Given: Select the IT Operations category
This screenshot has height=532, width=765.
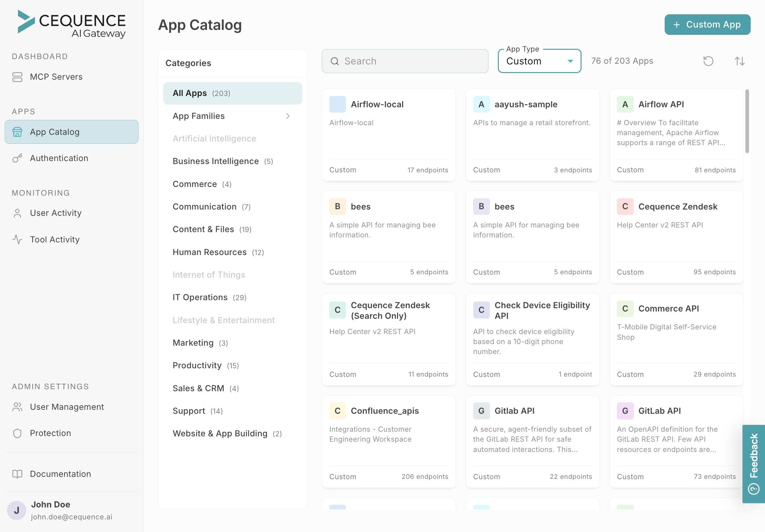Looking at the screenshot, I should click(200, 297).
